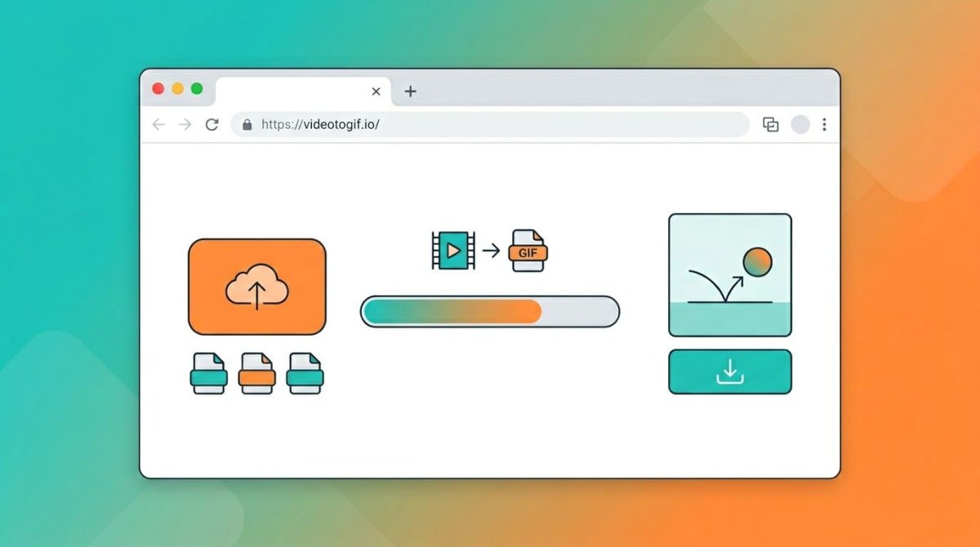Reload the page with the refresh icon
The width and height of the screenshot is (980, 547).
[212, 124]
